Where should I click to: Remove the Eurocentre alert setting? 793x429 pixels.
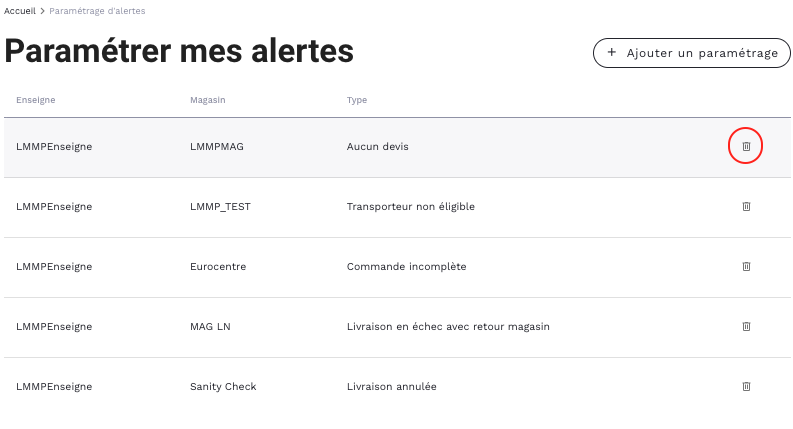tap(746, 267)
